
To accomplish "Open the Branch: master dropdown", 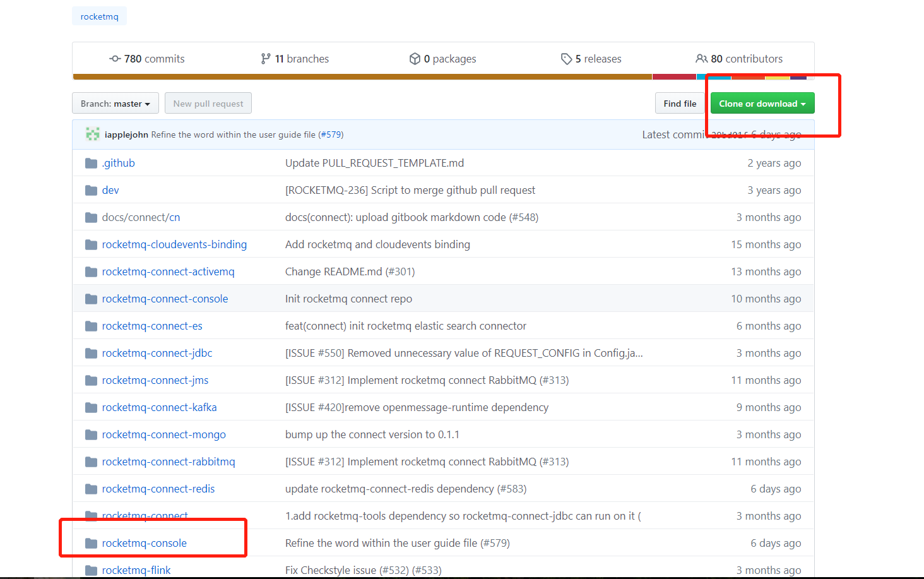I will (115, 104).
